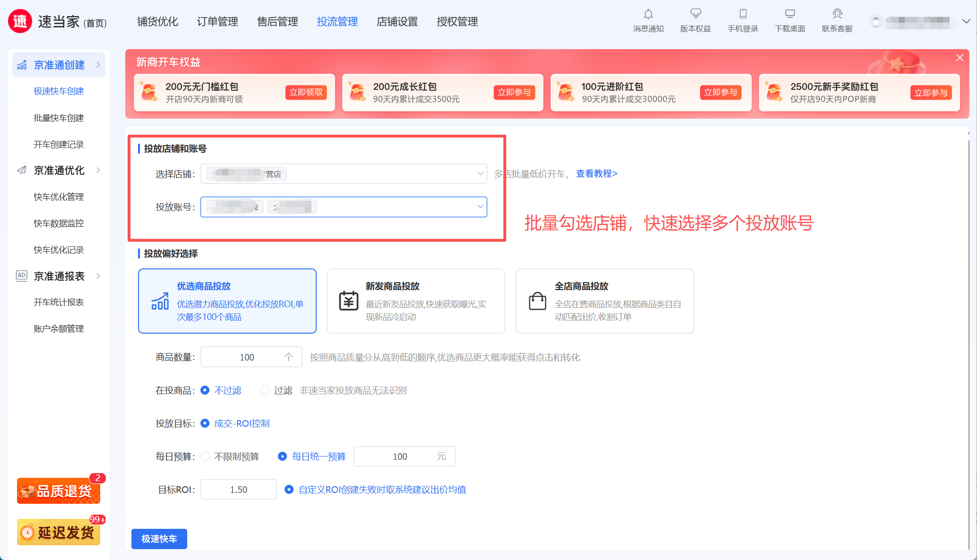977x560 pixels.
Task: Click the 2500元新手奖励红包 envelope icon
Action: (774, 92)
